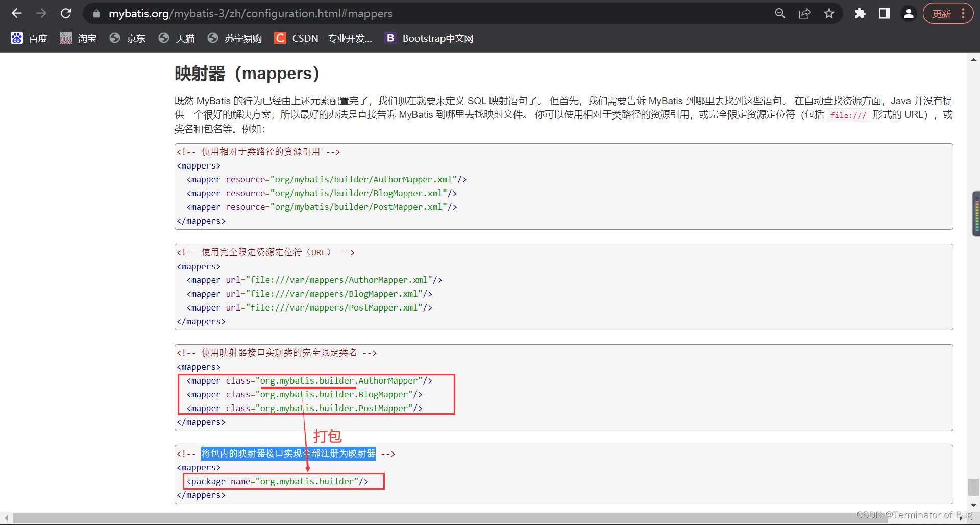Screen dimensions: 980x525
Task: Click AuthorMapper.xml resource mapper line
Action: pos(327,179)
